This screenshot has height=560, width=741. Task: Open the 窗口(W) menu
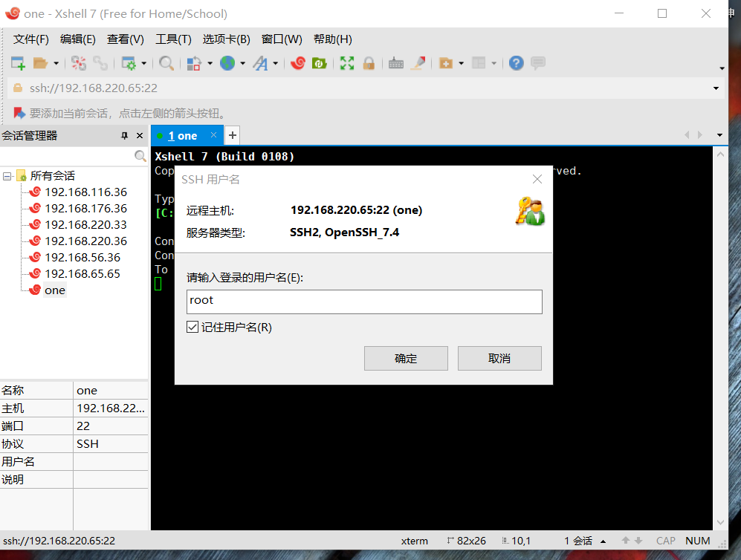point(281,39)
